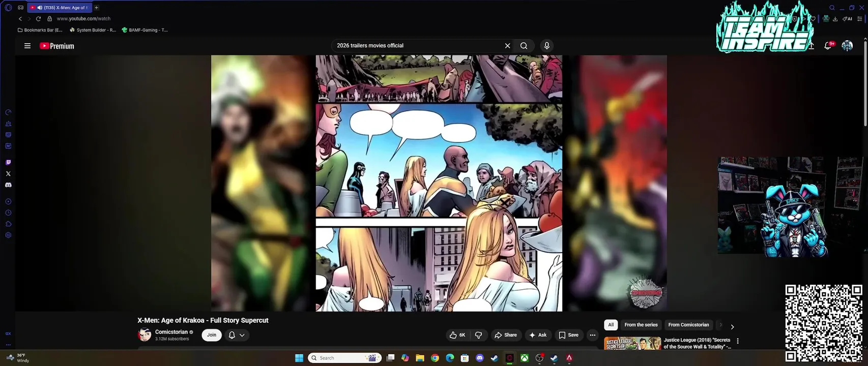This screenshot has width=868, height=366.
Task: Expand the notification bell preferences dropdown
Action: coord(237,335)
